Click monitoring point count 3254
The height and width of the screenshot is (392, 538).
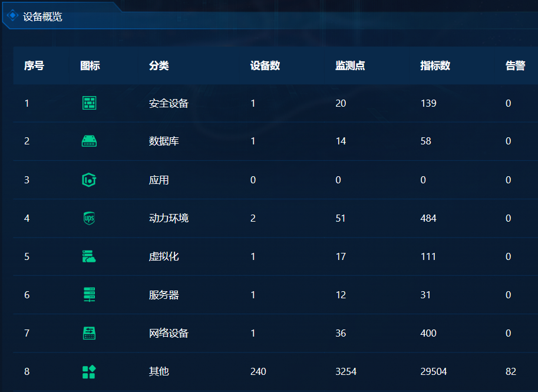[x=346, y=371]
